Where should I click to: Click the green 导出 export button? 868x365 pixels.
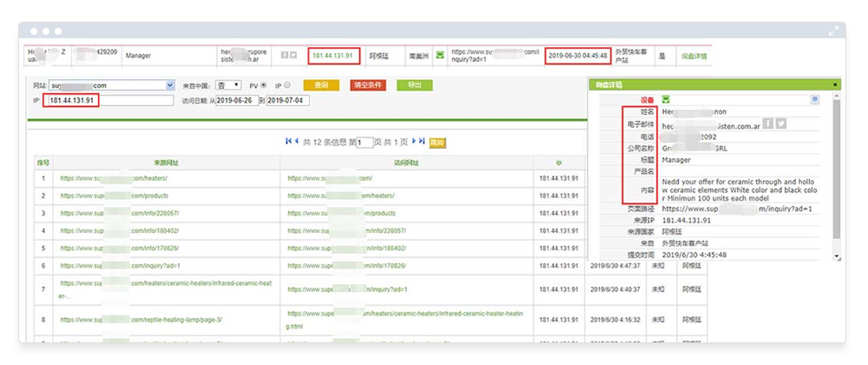coord(414,85)
